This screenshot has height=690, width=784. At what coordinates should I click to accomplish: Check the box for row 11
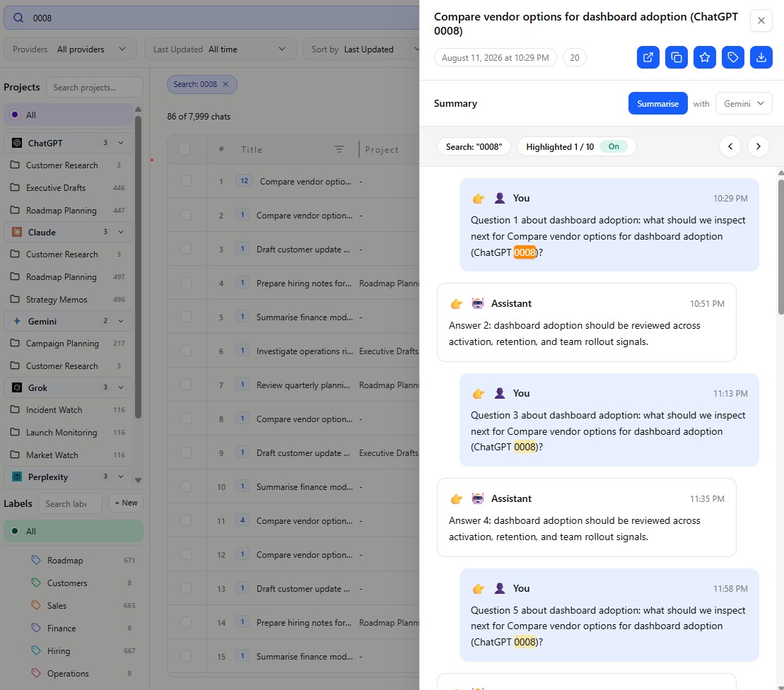[x=186, y=520]
